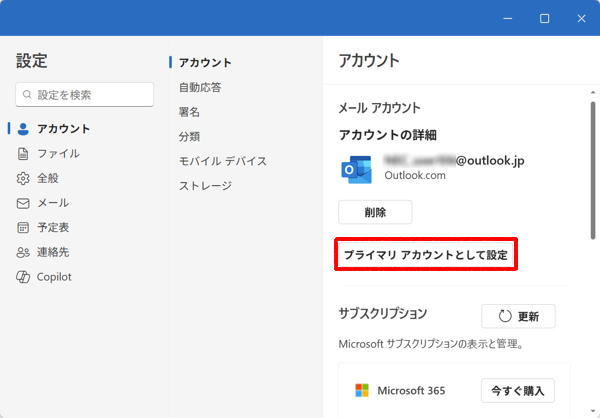Click the Files document icon
Viewport: 600px width, 418px height.
[23, 154]
